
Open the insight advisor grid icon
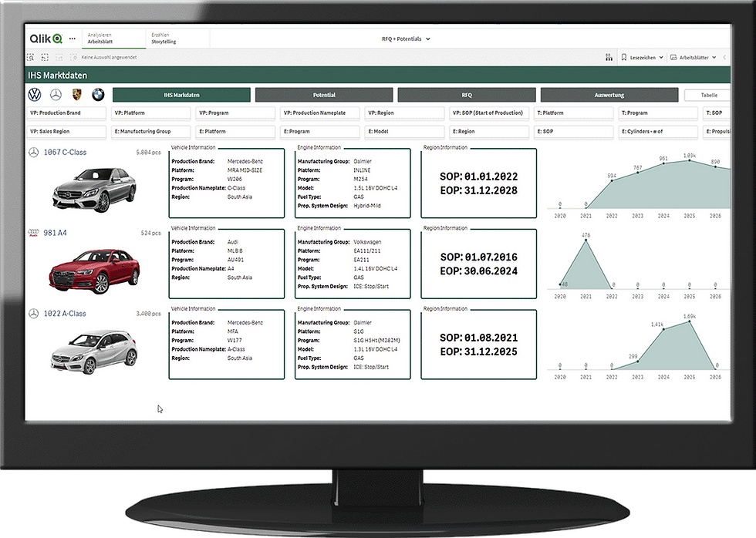coord(609,57)
